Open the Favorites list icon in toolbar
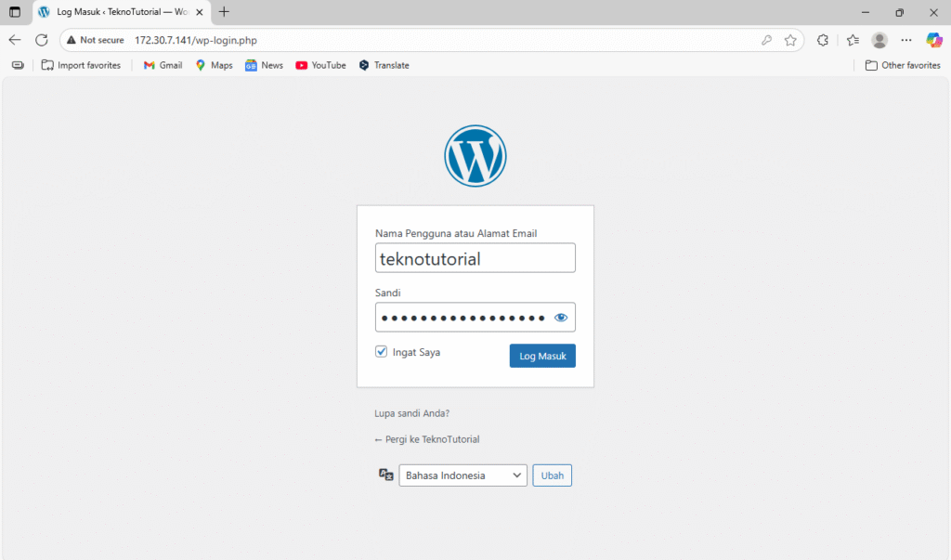This screenshot has width=951, height=560. 853,40
